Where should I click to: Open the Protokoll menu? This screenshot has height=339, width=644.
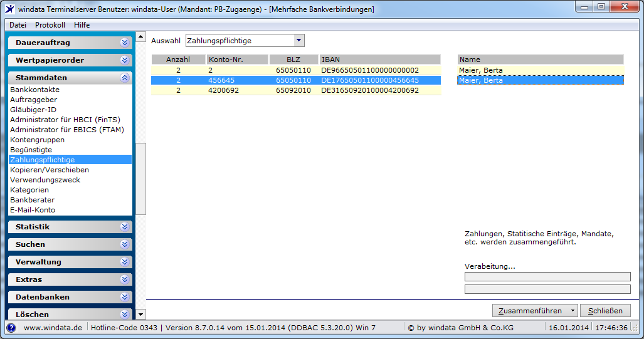pyautogui.click(x=50, y=25)
